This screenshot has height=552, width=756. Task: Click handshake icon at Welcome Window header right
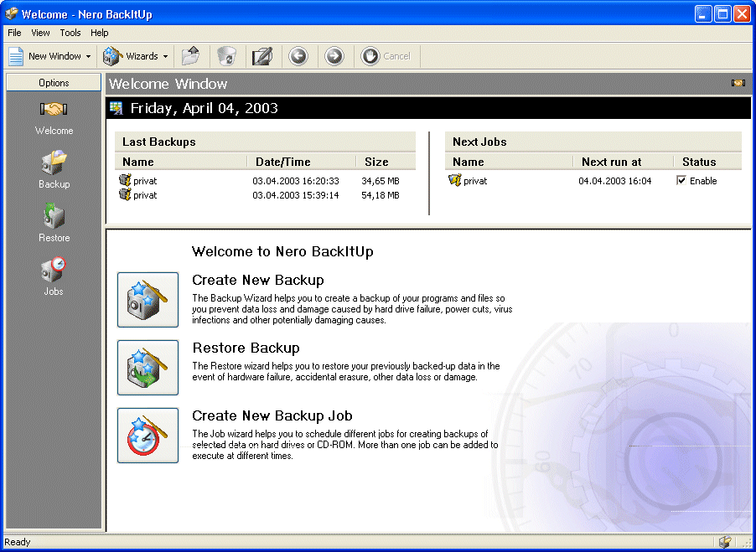coord(738,83)
